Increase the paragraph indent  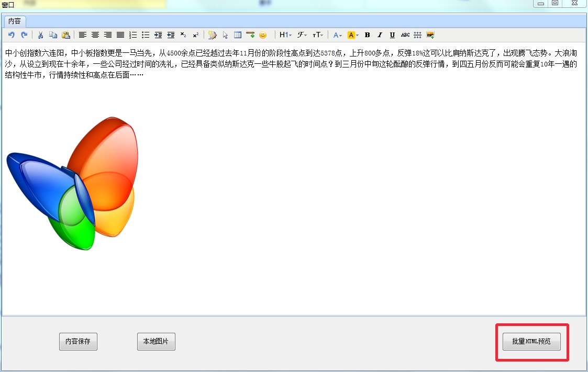(158, 35)
